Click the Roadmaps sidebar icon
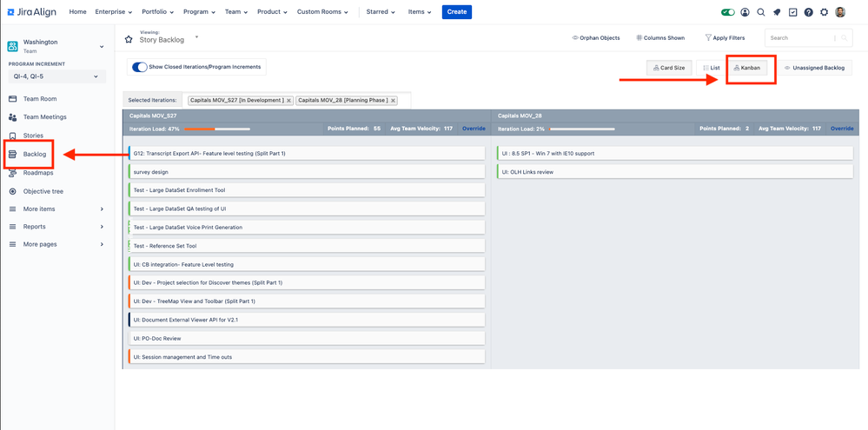This screenshot has height=430, width=868. pyautogui.click(x=12, y=173)
